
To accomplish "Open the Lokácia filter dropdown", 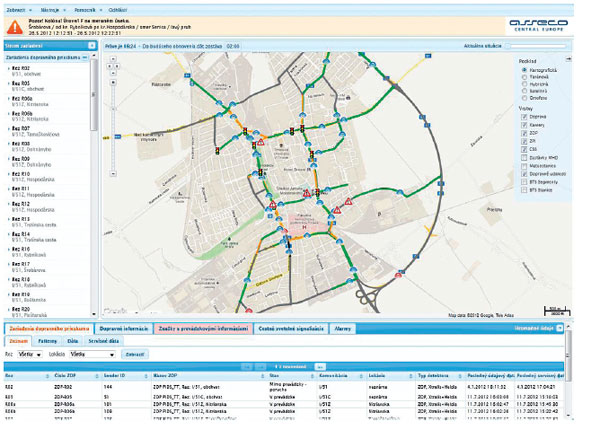I will (82, 354).
